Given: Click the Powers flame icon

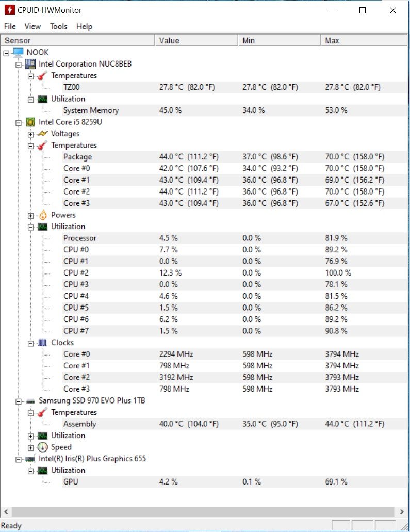Looking at the screenshot, I should [x=43, y=215].
